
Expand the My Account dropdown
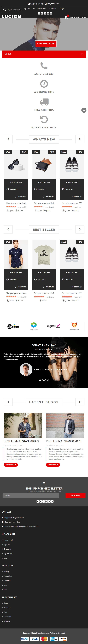point(29,9)
